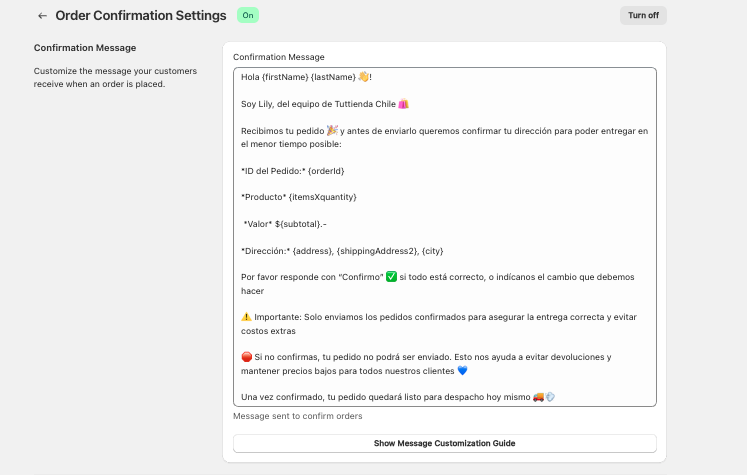This screenshot has height=475, width=747.
Task: Click the red stop emoji before 'Si no confirmas'
Action: (246, 357)
